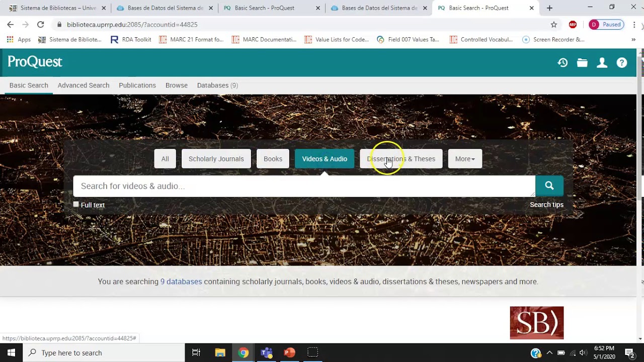Screen dimensions: 644x362
Task: Select Videos & Audio filter
Action: pos(325,159)
